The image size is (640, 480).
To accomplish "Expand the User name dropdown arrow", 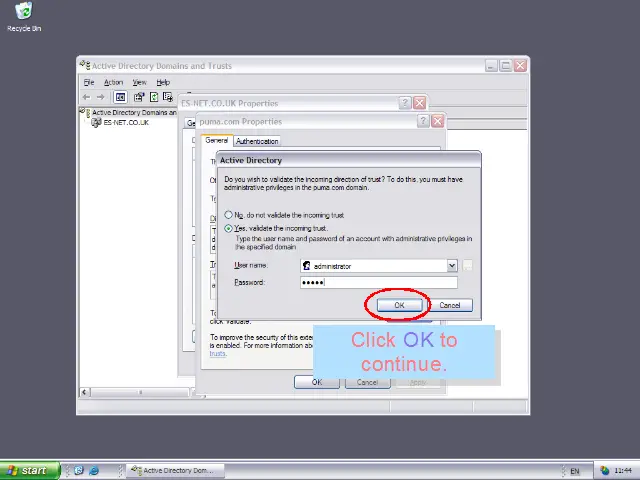I will coord(452,266).
